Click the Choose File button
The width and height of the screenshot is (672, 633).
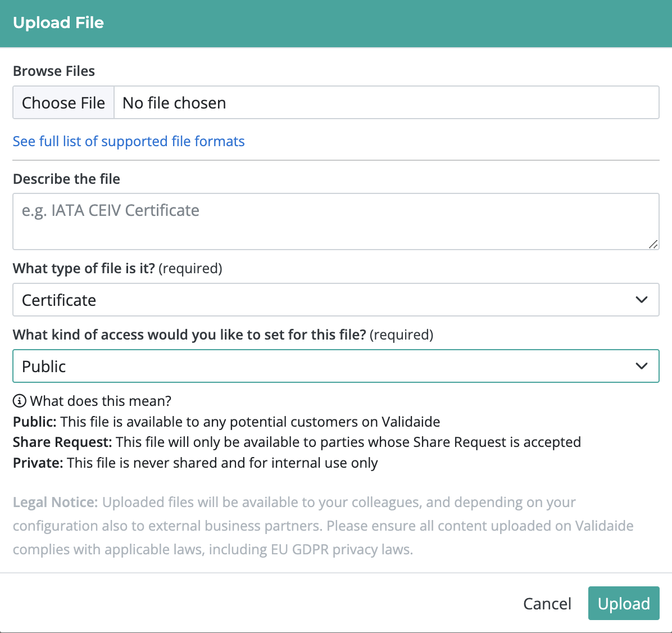coord(63,102)
